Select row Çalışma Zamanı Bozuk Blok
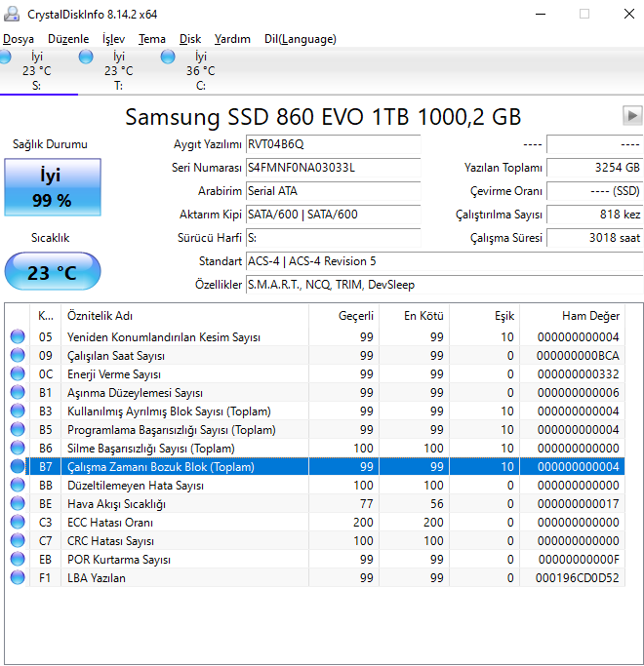This screenshot has width=644, height=666. (x=327, y=466)
